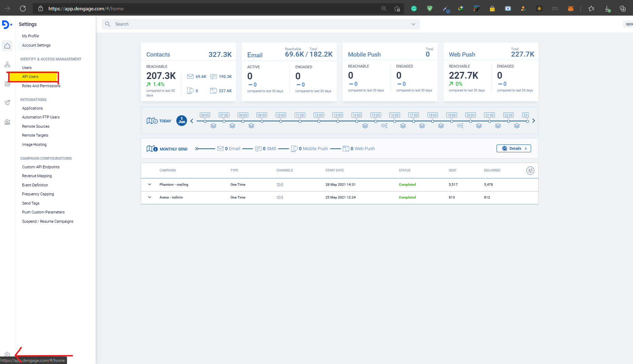Open the Grammarly browser extension

click(414, 8)
